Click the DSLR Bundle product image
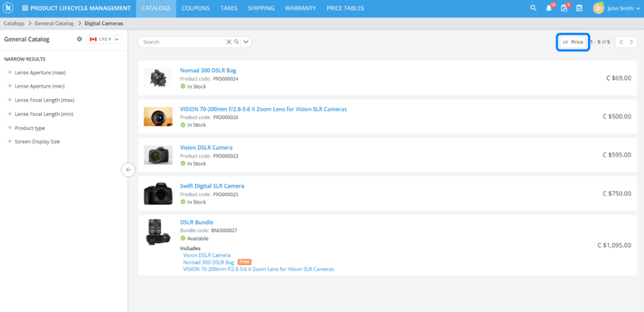Screen dimensions: 644x312 pos(158,232)
